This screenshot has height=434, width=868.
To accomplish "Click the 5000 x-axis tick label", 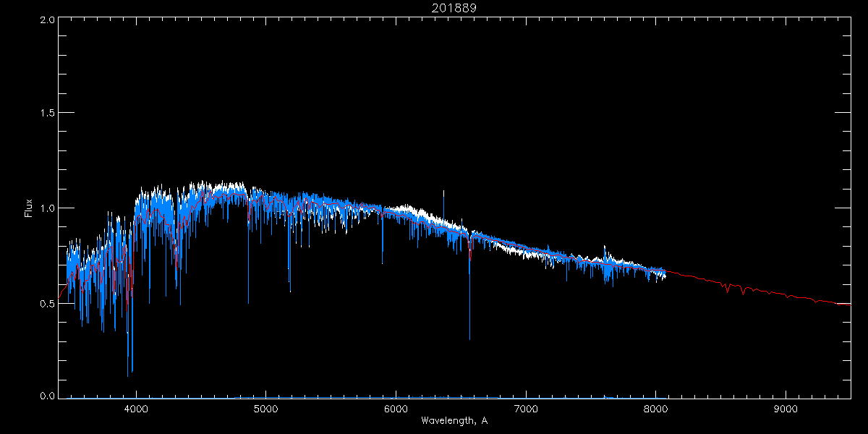I will pos(266,409).
